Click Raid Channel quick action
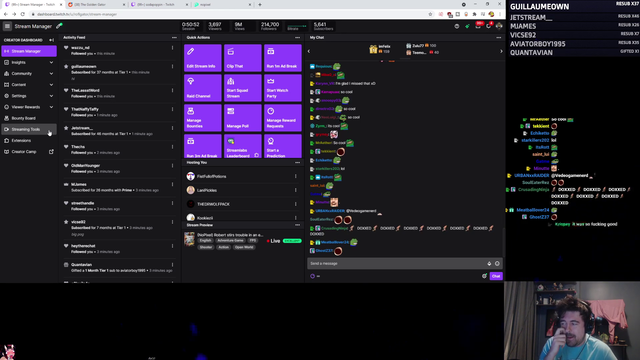This screenshot has width=640, height=360. [x=202, y=88]
